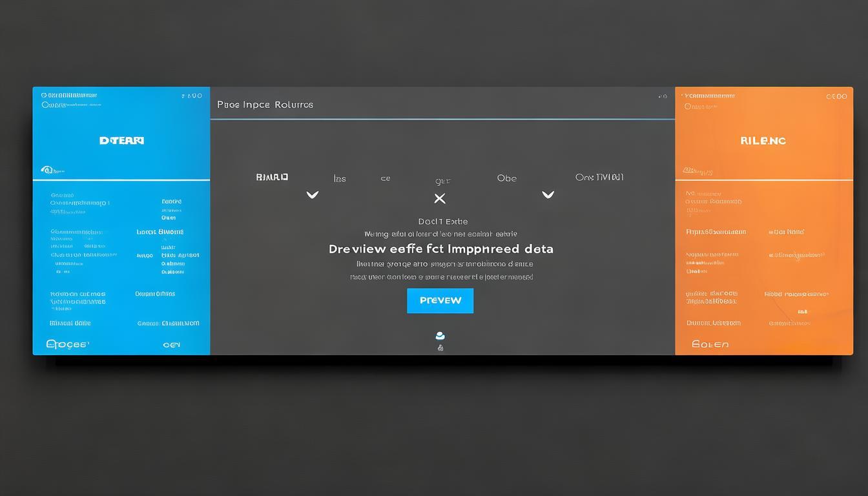Click the circle icons at orange panel top-right
Viewport: 868px width, 496px height.
pos(836,96)
